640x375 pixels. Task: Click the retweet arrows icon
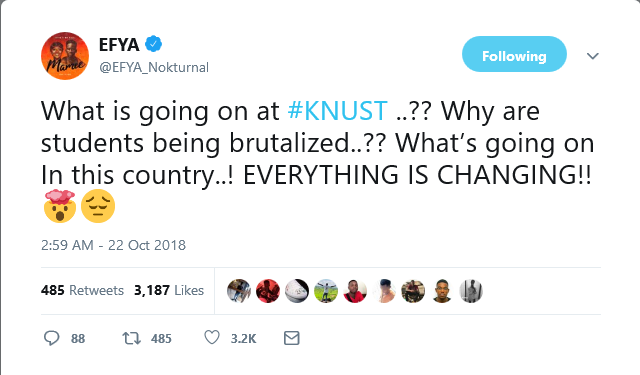132,338
